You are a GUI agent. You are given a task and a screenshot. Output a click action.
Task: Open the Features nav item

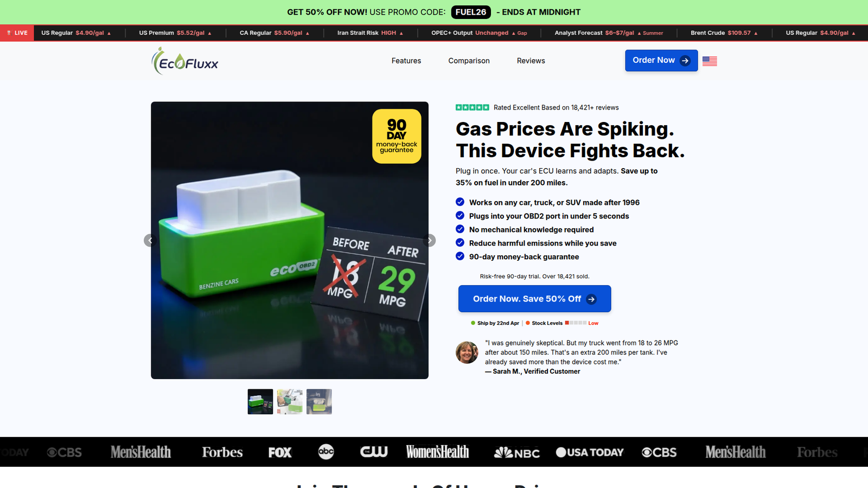[406, 61]
